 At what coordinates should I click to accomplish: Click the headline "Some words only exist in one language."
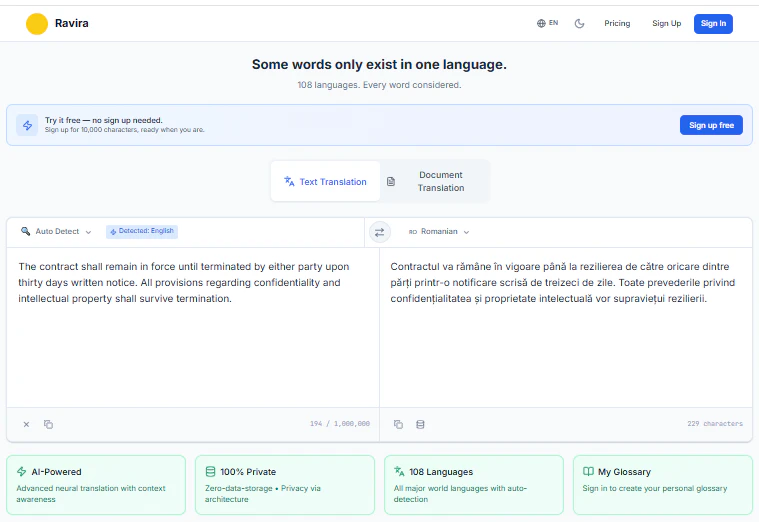point(379,64)
